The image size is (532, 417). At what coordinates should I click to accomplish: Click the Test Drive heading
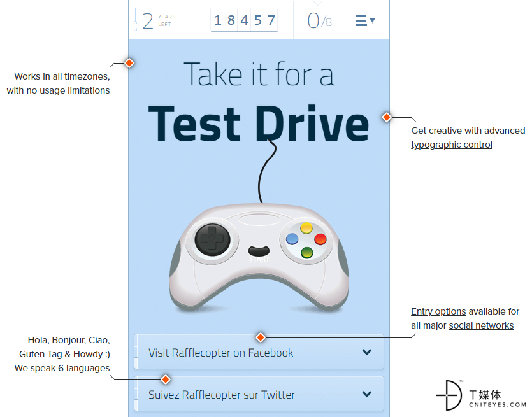click(x=259, y=124)
